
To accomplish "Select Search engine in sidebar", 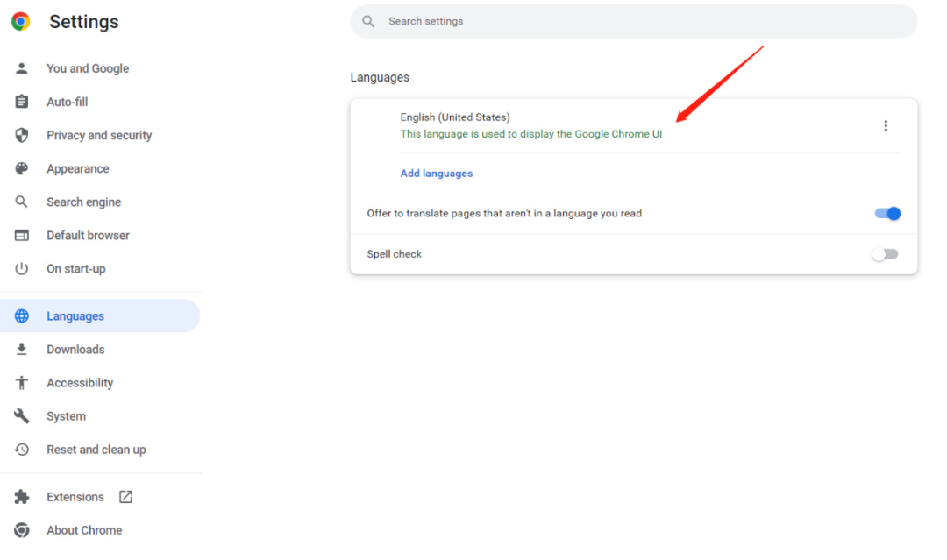I will pyautogui.click(x=83, y=202).
